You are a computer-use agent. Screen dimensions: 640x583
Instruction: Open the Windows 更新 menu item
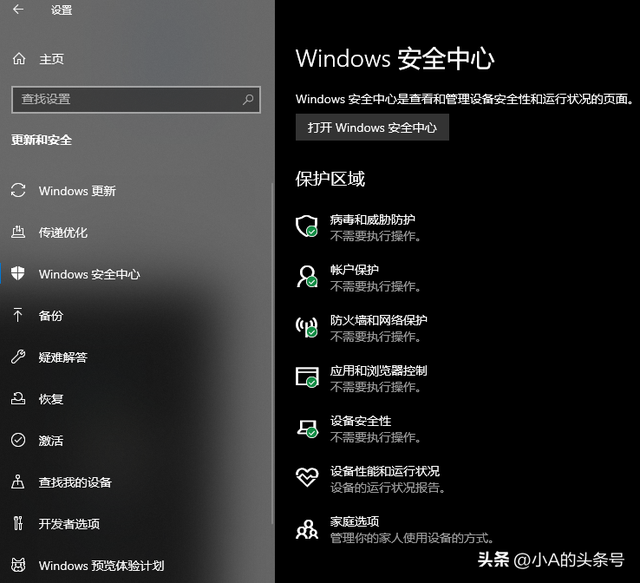pyautogui.click(x=77, y=191)
